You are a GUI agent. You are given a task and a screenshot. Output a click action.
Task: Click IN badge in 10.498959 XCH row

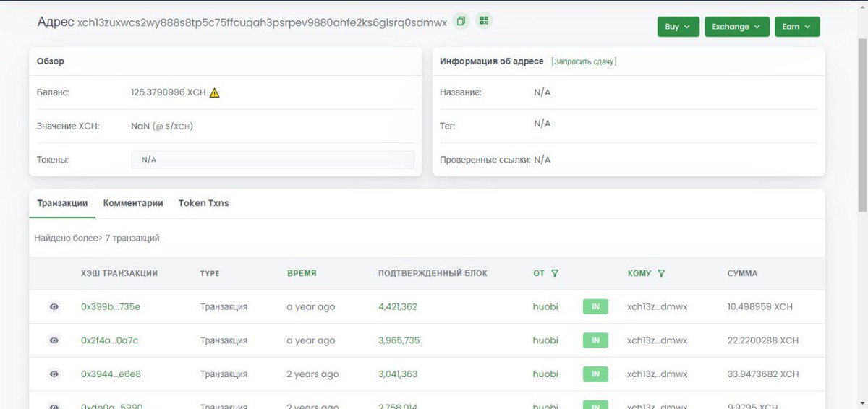[x=595, y=306]
